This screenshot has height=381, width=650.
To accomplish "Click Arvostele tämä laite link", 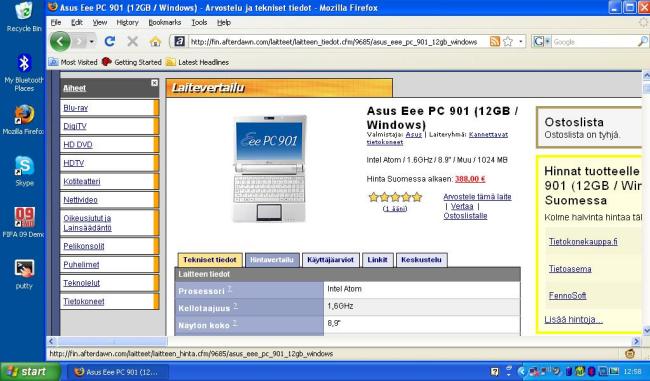I will (477, 197).
